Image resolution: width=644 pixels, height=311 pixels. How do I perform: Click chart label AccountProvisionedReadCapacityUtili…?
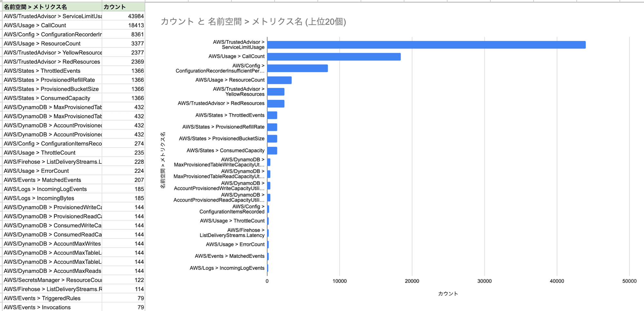point(219,200)
